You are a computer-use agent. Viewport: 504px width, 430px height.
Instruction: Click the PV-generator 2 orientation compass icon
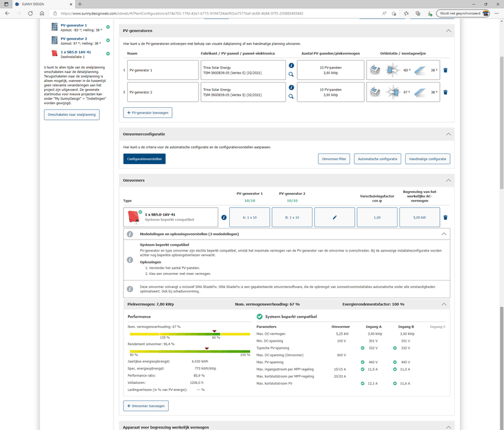point(392,92)
